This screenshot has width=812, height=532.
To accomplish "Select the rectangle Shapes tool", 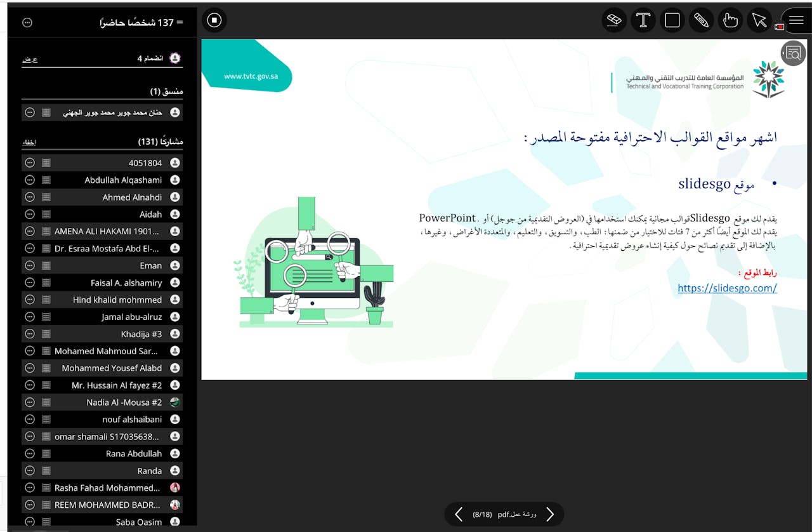I will [x=672, y=20].
